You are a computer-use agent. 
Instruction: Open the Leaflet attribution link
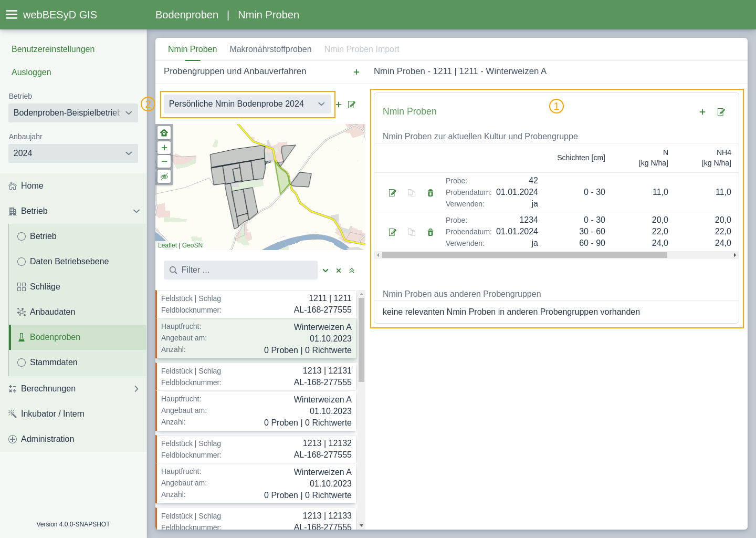pyautogui.click(x=167, y=245)
